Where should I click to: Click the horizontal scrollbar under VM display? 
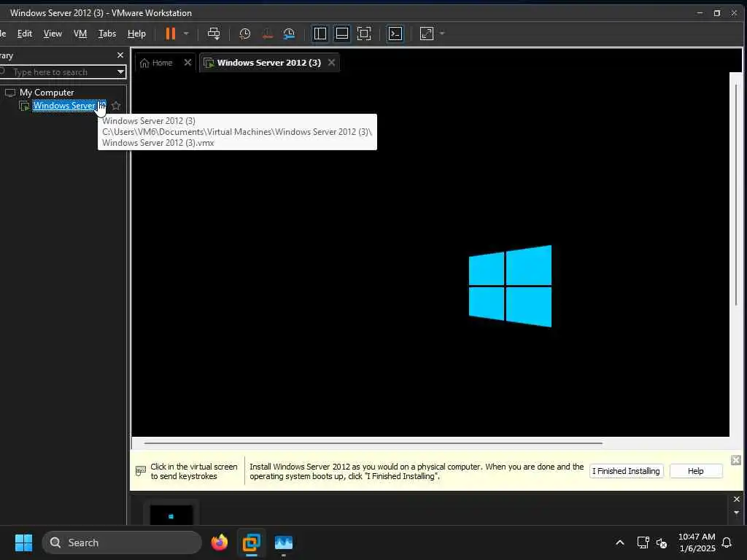(x=373, y=443)
